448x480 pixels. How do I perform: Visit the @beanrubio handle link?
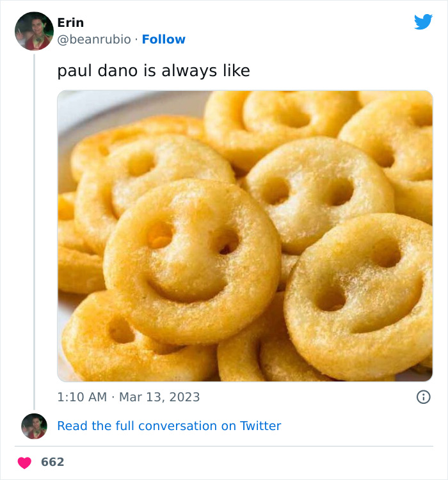95,39
